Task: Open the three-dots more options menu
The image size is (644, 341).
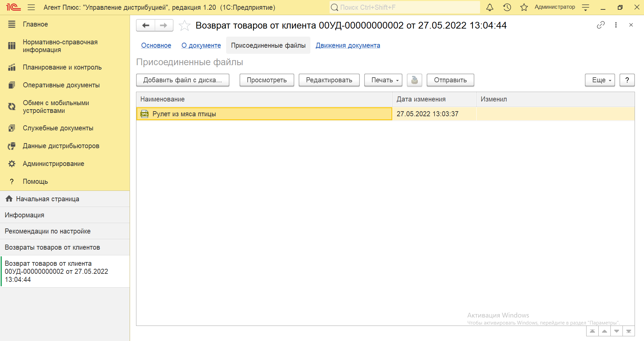Action: [616, 25]
